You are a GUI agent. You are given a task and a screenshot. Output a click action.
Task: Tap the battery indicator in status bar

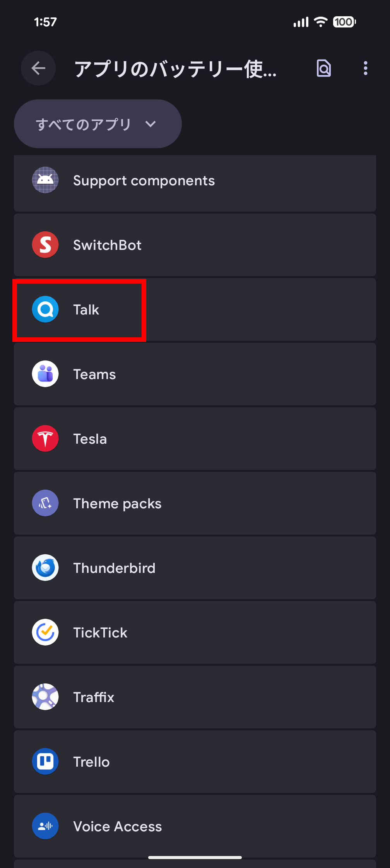tap(344, 22)
